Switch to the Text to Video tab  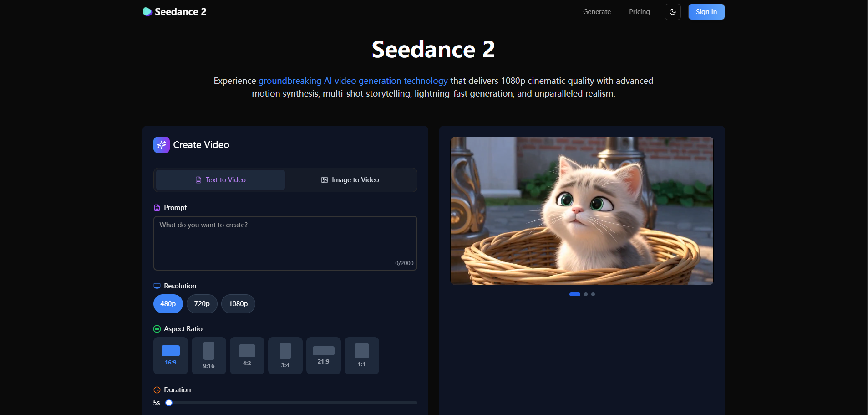(x=221, y=180)
